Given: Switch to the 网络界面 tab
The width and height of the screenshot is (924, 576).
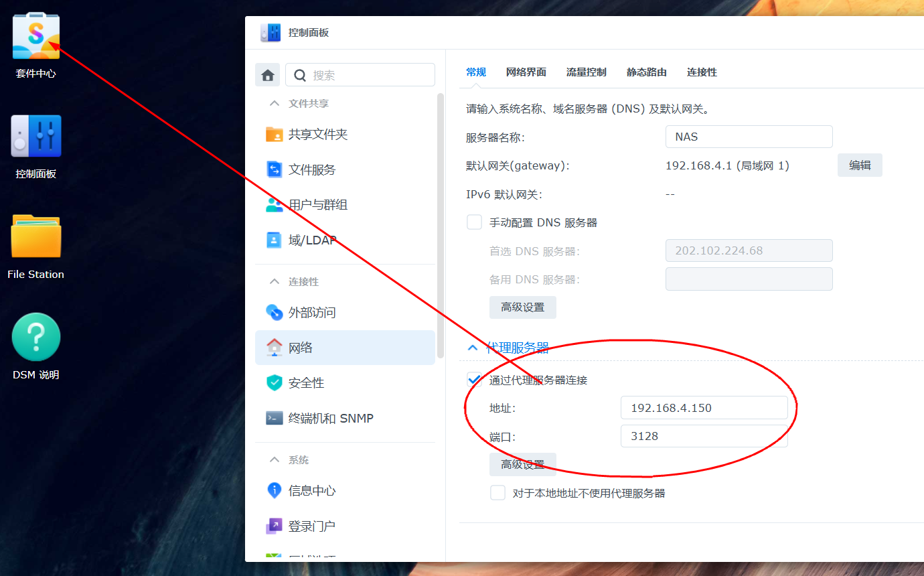Looking at the screenshot, I should (526, 72).
